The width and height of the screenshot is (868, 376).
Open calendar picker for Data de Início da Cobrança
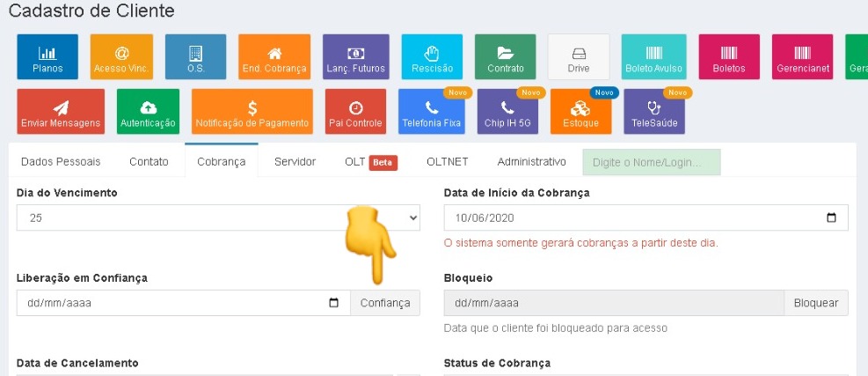tap(831, 217)
